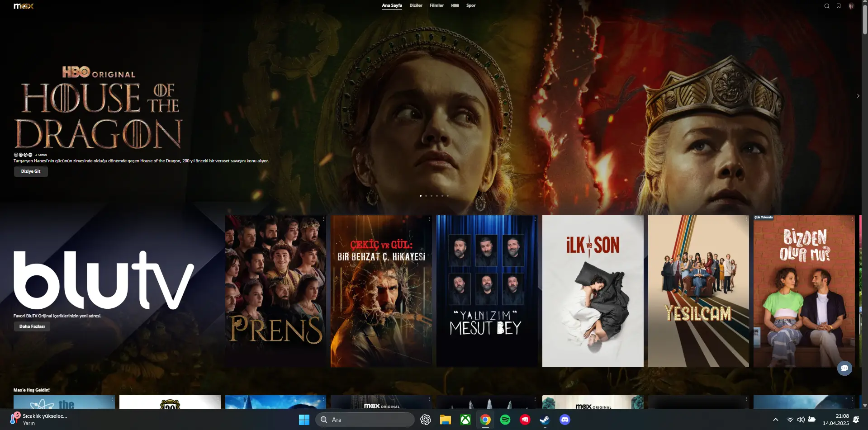Screen dimensions: 868x430
Task: Open the battery tray icon
Action: pos(812,420)
